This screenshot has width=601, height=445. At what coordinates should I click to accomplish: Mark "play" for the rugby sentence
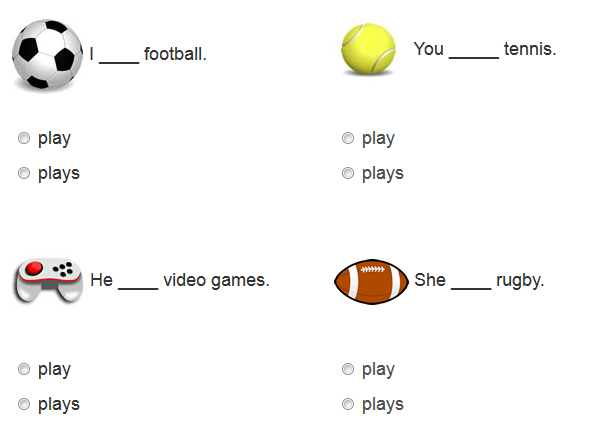point(348,370)
